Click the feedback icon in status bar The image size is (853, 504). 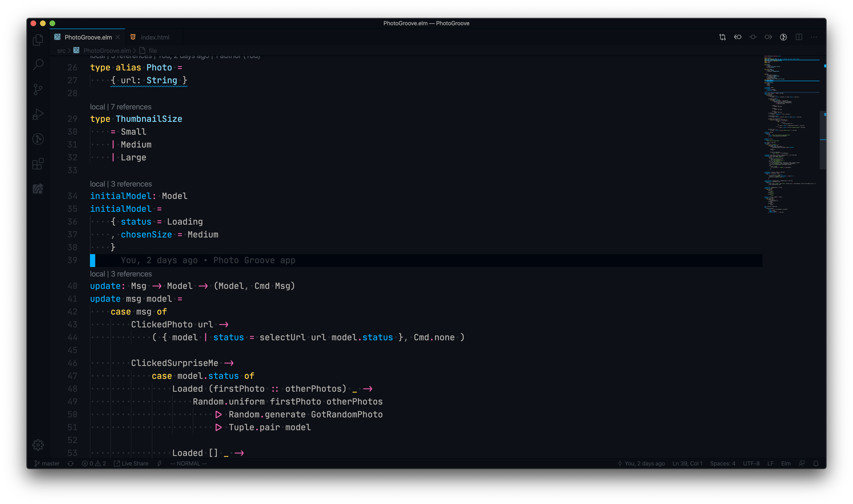[x=802, y=464]
